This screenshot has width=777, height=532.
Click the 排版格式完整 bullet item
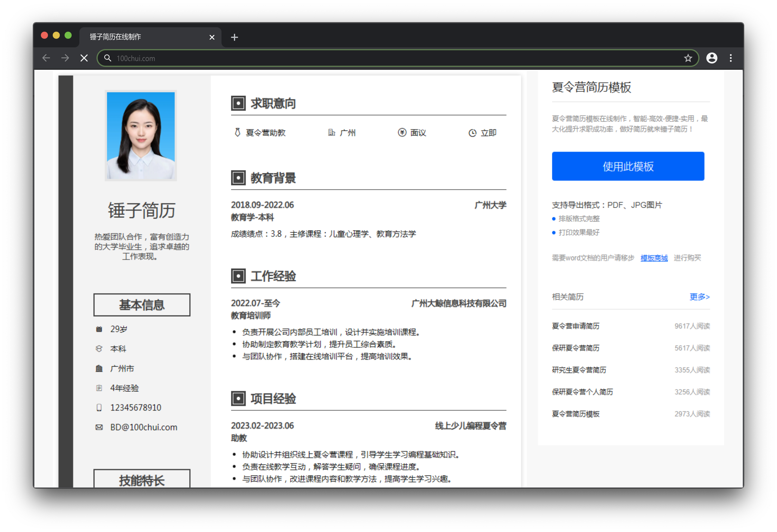(x=579, y=219)
